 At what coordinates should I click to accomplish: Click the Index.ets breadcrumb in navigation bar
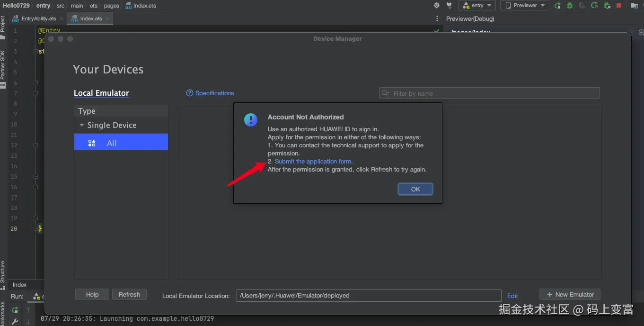tap(141, 6)
